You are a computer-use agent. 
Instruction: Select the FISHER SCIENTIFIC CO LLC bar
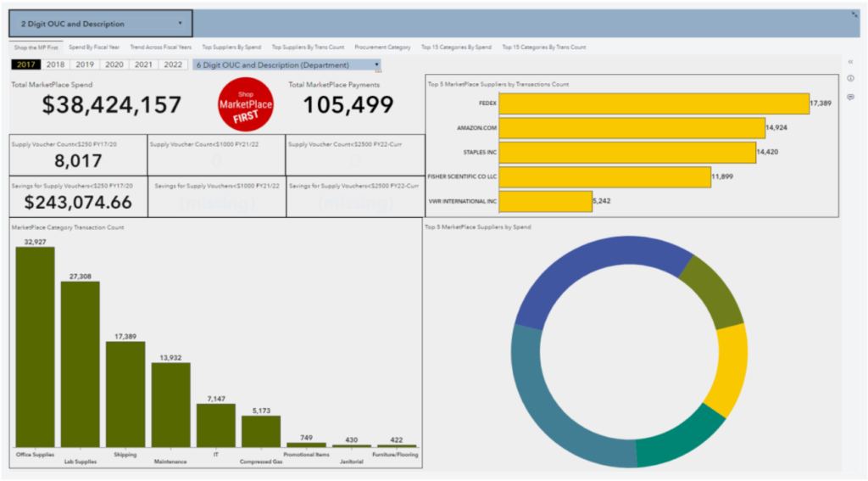(x=604, y=176)
